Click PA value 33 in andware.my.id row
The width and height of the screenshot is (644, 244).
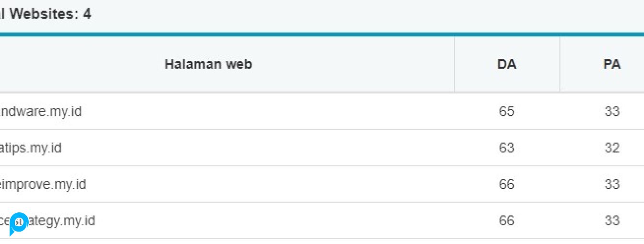pyautogui.click(x=612, y=112)
